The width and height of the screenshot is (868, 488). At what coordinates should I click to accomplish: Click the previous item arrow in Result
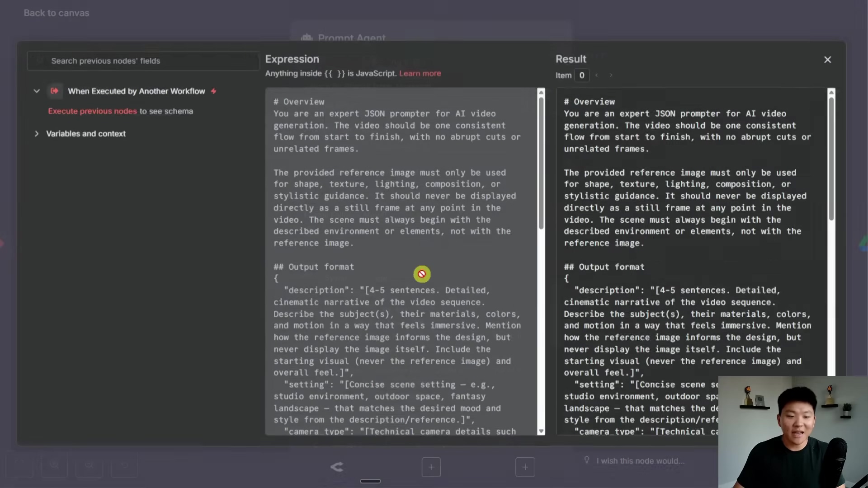[x=597, y=75]
